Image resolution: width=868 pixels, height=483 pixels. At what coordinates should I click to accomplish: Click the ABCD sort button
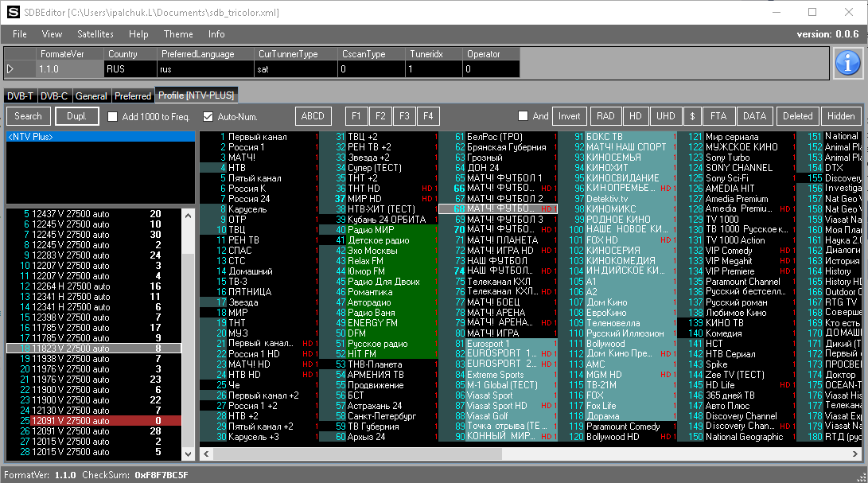313,116
